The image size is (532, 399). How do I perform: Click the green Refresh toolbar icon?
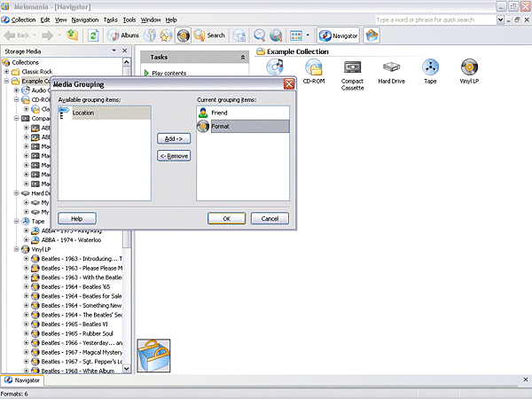click(71, 35)
